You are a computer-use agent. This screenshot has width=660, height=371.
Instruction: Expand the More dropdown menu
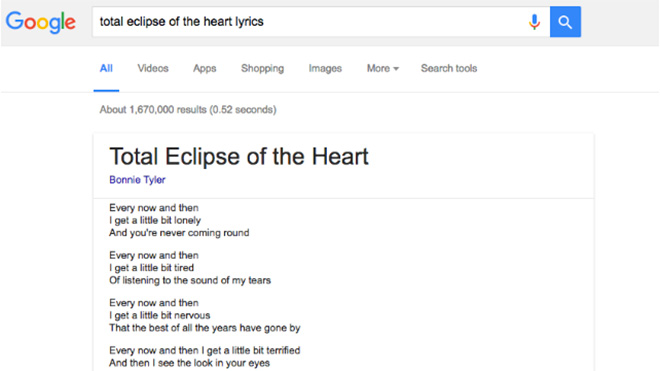pos(383,68)
